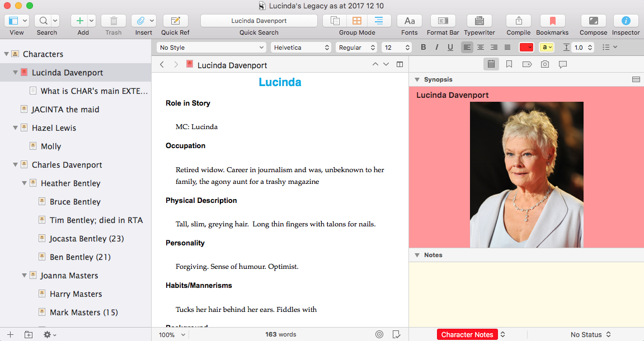Add a new document with plus icon
This screenshot has width=644, height=341.
[x=79, y=21]
